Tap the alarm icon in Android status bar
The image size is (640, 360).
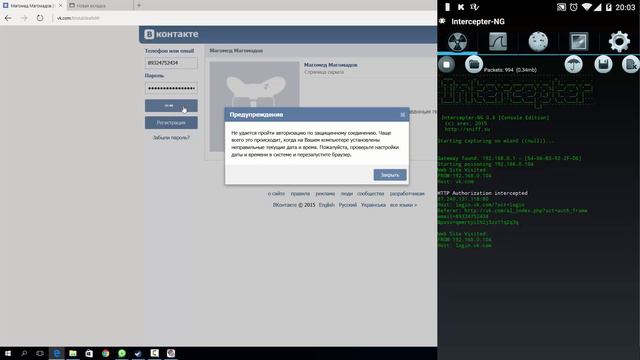pos(573,7)
